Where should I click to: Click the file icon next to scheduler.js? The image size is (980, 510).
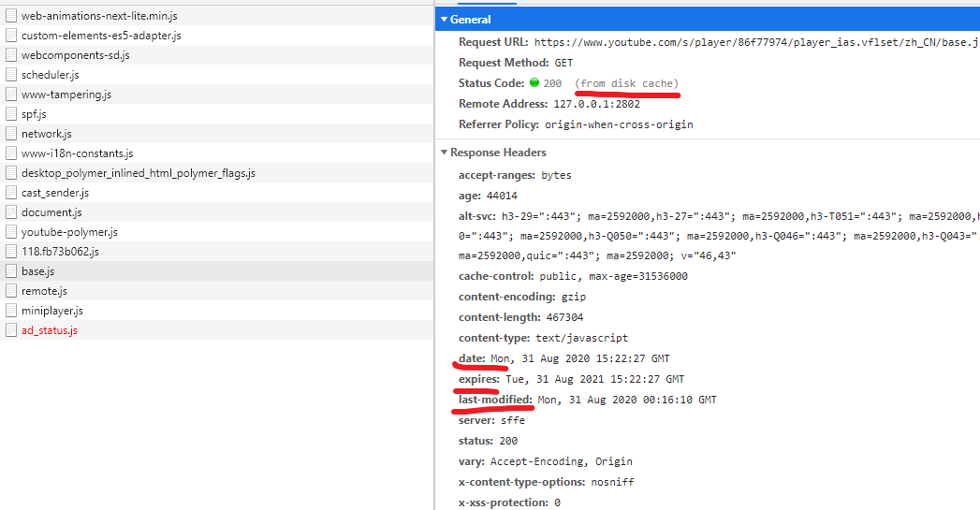coord(11,75)
